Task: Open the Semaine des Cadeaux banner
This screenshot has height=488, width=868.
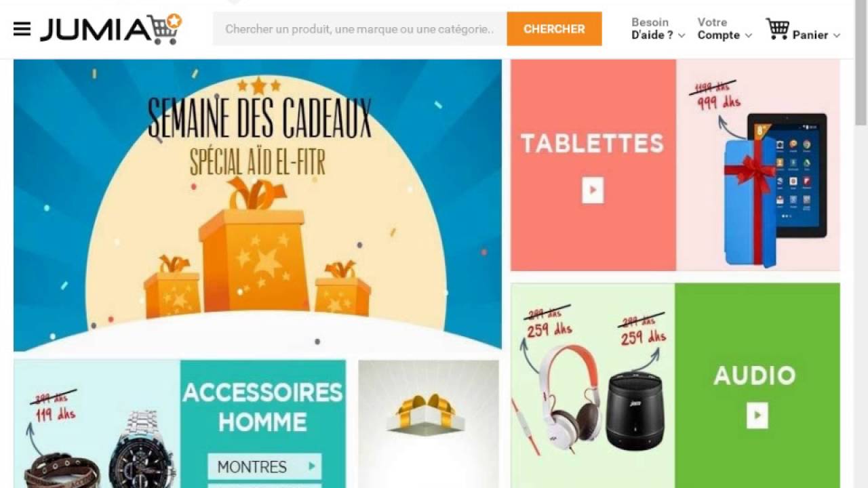Action: [x=258, y=205]
